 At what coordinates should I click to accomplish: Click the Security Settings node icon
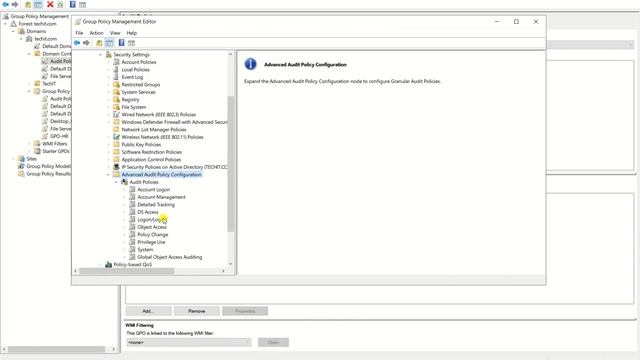pos(109,54)
